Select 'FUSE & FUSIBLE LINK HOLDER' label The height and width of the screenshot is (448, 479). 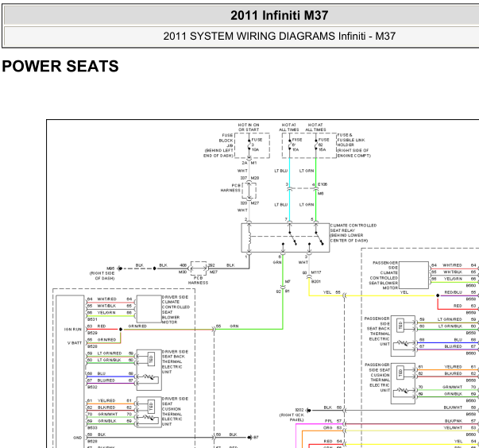point(353,145)
